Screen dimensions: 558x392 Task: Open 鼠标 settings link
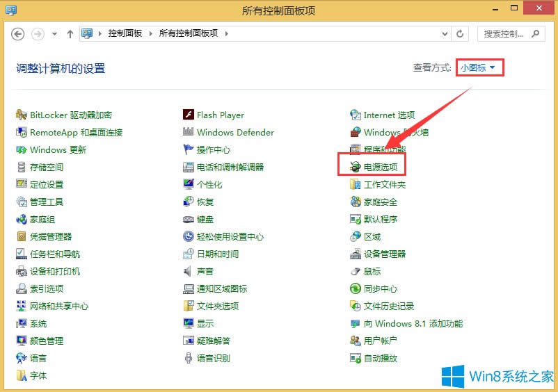[x=372, y=272]
